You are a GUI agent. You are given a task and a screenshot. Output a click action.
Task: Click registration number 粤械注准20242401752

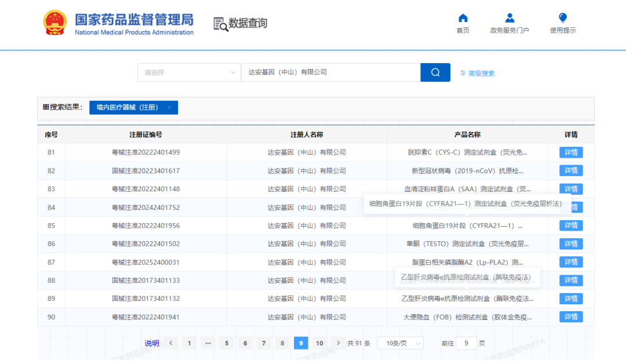145,208
